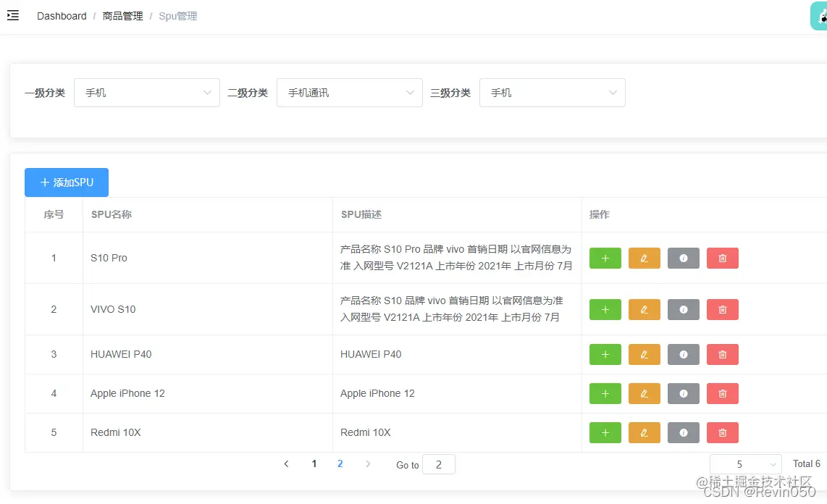Image resolution: width=827 pixels, height=504 pixels.
Task: Open the 三级分类 dropdown
Action: (x=553, y=93)
